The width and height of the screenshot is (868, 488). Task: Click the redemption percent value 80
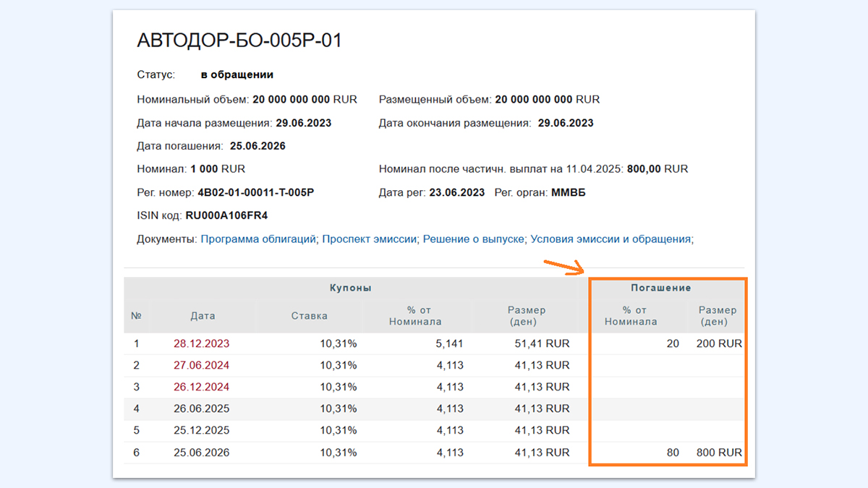click(x=673, y=453)
